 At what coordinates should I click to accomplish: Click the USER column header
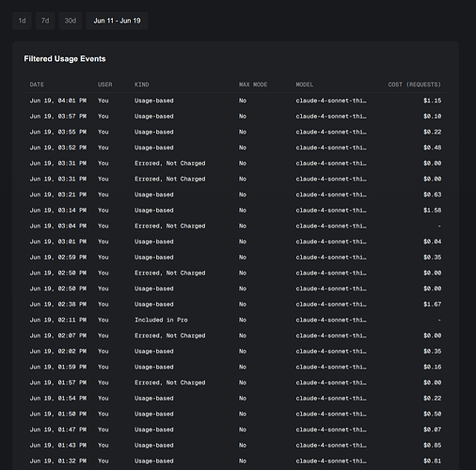click(x=104, y=85)
